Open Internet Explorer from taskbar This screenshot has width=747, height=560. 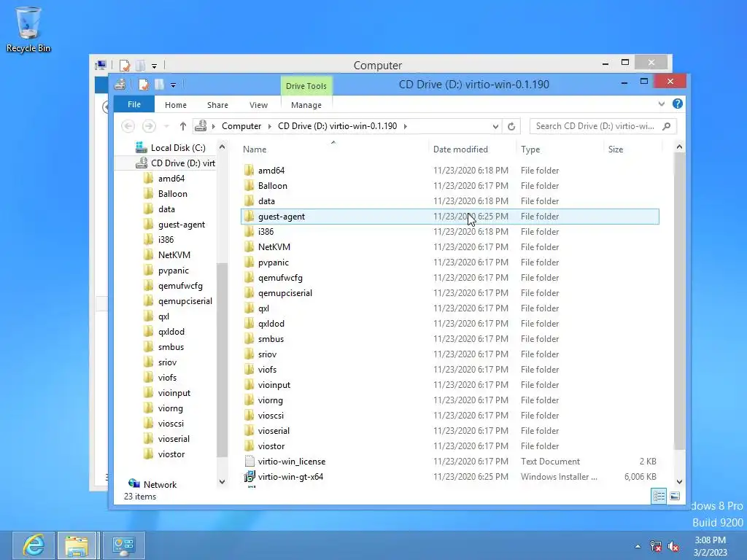coord(34,545)
